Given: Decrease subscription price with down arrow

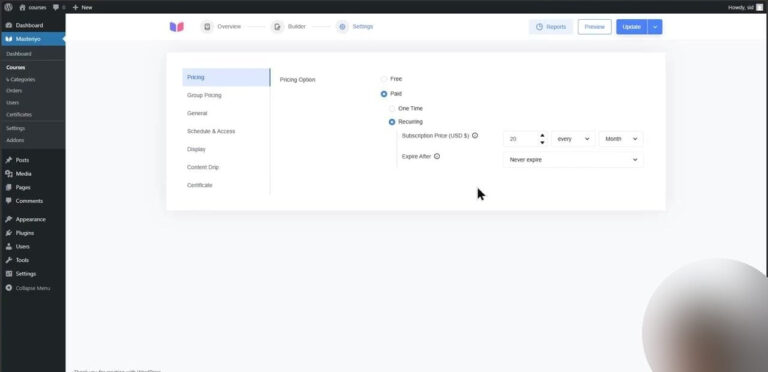Looking at the screenshot, I should [x=542, y=142].
